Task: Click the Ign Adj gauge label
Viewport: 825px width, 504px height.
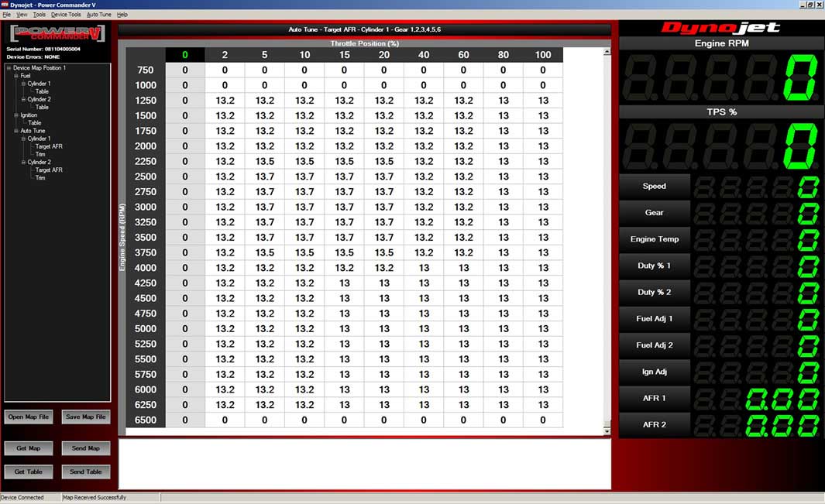Action: click(x=655, y=372)
